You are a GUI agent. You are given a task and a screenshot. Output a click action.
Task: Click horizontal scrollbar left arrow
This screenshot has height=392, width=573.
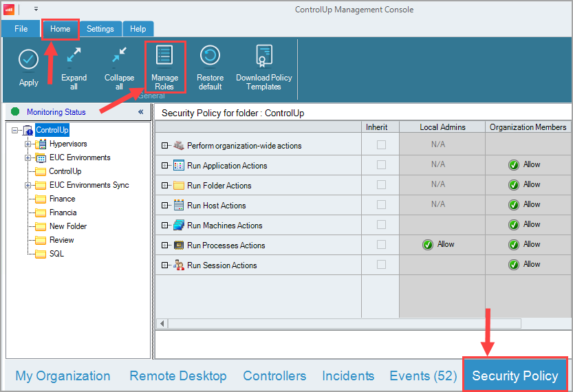tap(162, 323)
